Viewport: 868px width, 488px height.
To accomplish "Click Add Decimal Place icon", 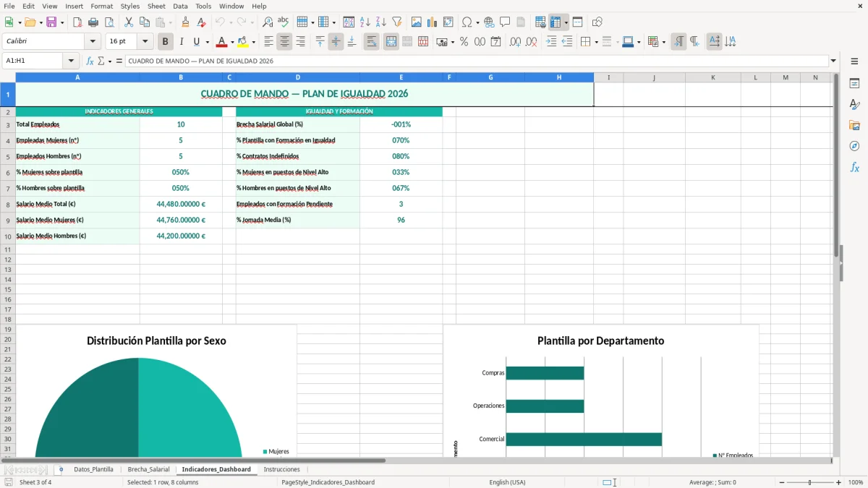I will pyautogui.click(x=515, y=42).
